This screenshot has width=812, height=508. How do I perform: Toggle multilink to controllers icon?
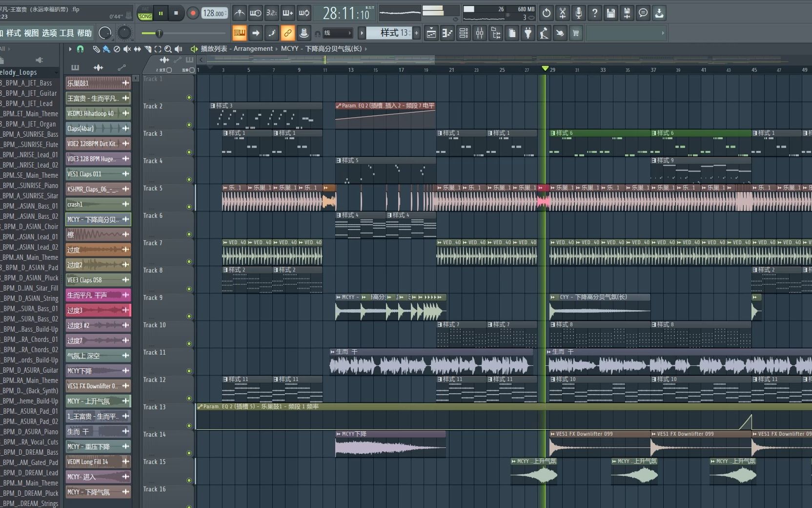pos(288,33)
